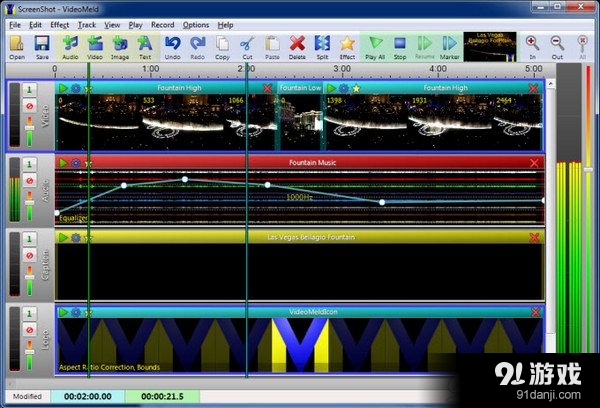Show All of the timeline with the All zoom icon
This screenshot has width=600, height=408.
pyautogui.click(x=582, y=47)
